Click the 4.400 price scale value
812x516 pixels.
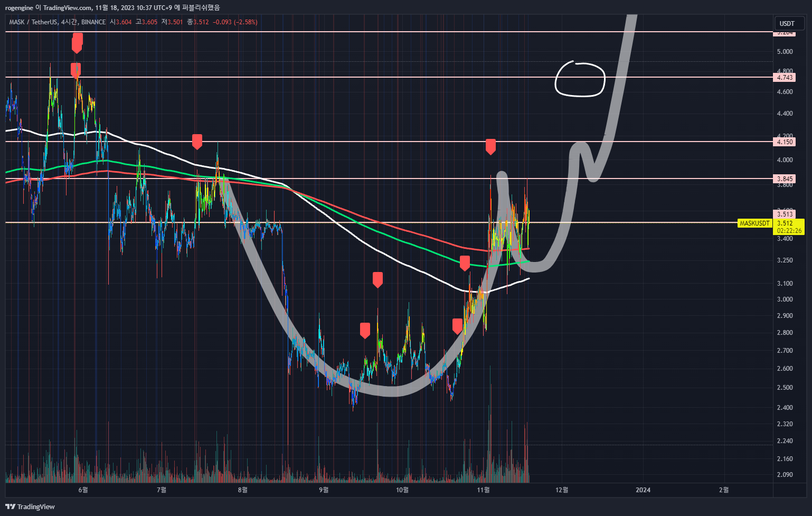pyautogui.click(x=785, y=114)
